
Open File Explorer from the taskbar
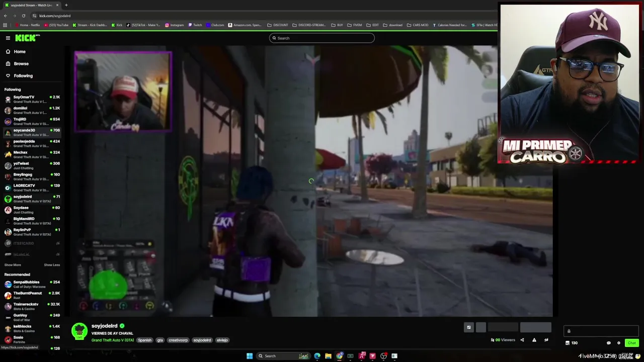(328, 356)
